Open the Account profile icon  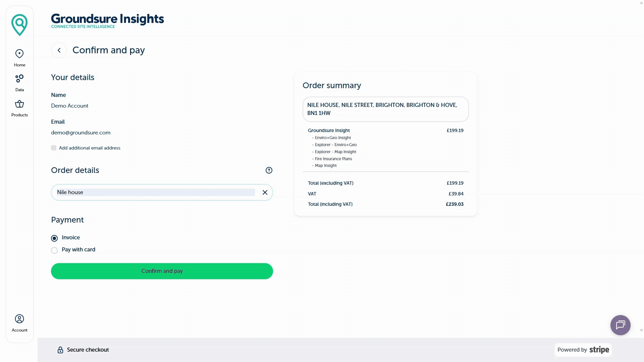(19, 319)
